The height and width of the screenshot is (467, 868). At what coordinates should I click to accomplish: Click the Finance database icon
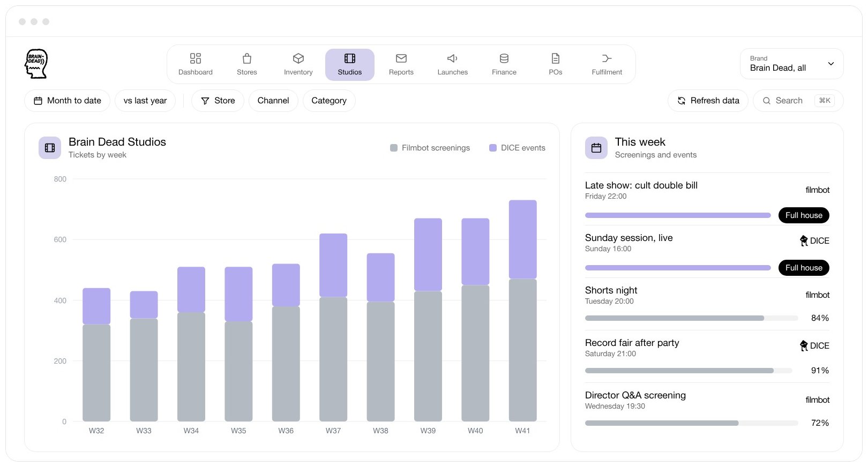[x=504, y=58]
